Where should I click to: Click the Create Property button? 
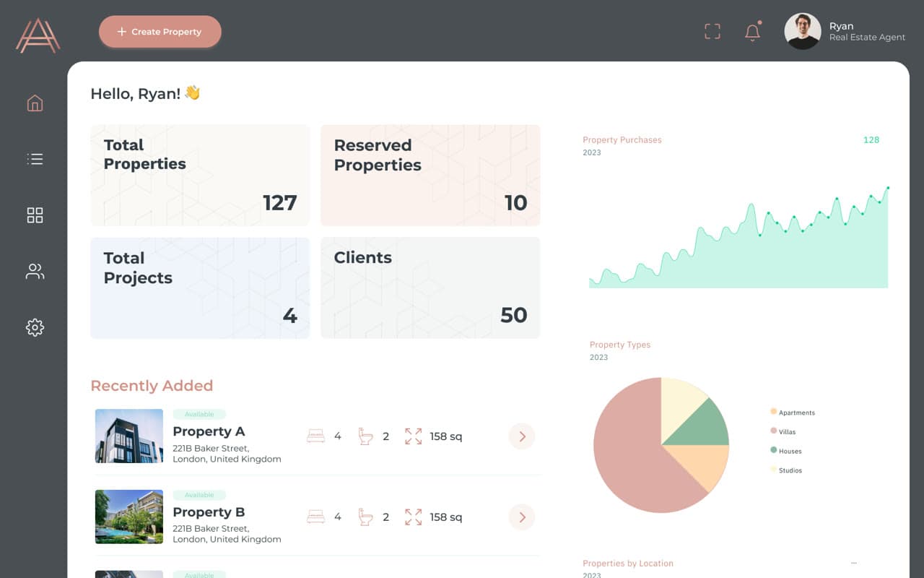pos(160,32)
